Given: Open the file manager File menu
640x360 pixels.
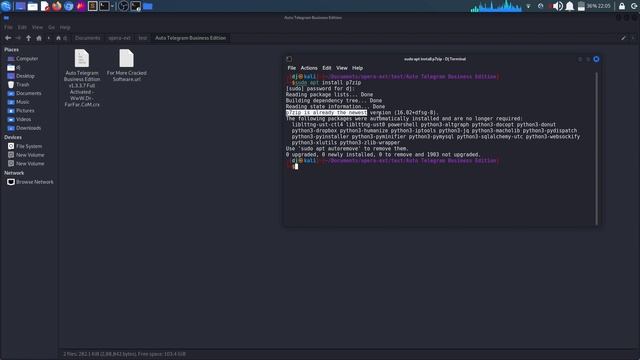Looking at the screenshot, I should [x=8, y=27].
